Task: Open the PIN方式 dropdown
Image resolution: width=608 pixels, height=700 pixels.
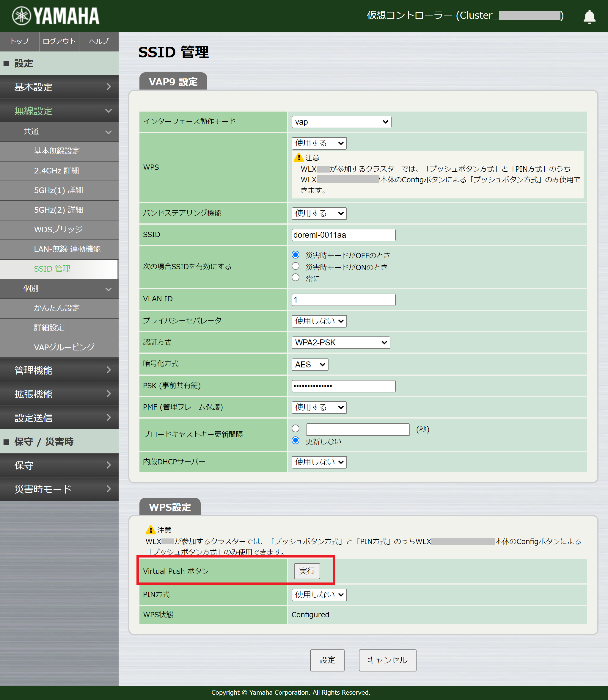Action: (x=319, y=595)
